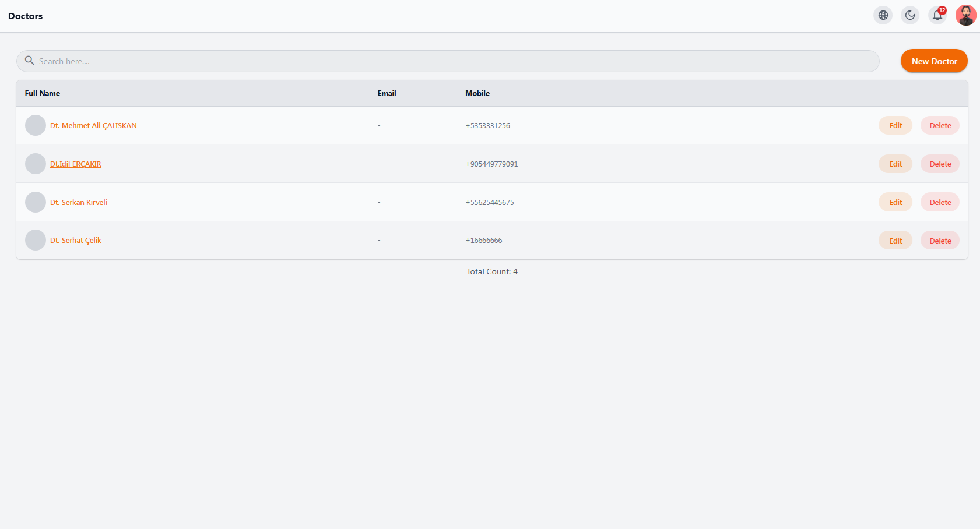
Task: Select mobile number +5353331256
Action: coord(488,125)
